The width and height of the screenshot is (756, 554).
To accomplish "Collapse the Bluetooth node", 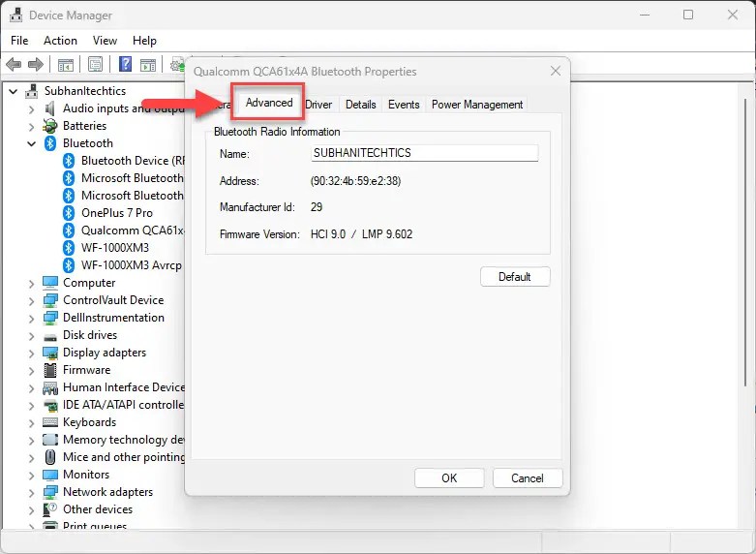I will pyautogui.click(x=31, y=143).
